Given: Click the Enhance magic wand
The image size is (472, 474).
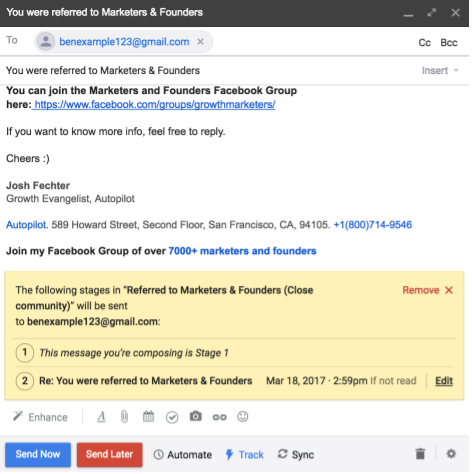Looking at the screenshot, I should coord(40,417).
